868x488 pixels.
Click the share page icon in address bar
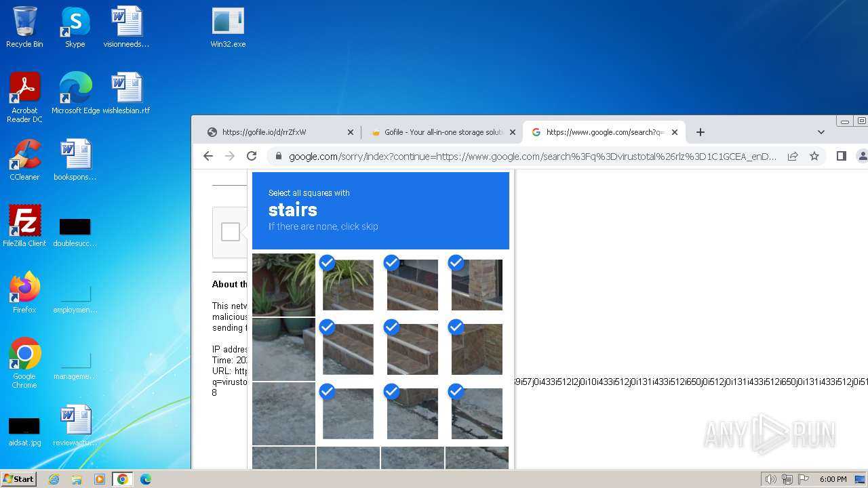793,156
